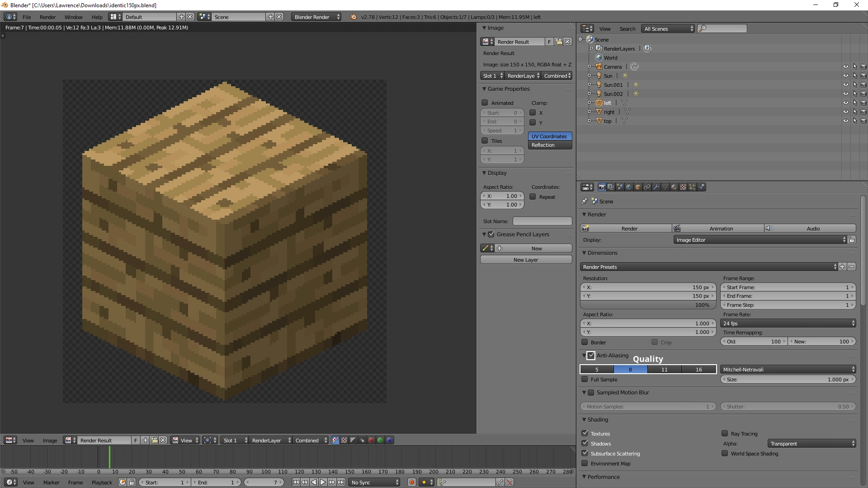Hide the Camera object with the eye icon
Viewport: 868px width, 488px height.
pos(845,66)
